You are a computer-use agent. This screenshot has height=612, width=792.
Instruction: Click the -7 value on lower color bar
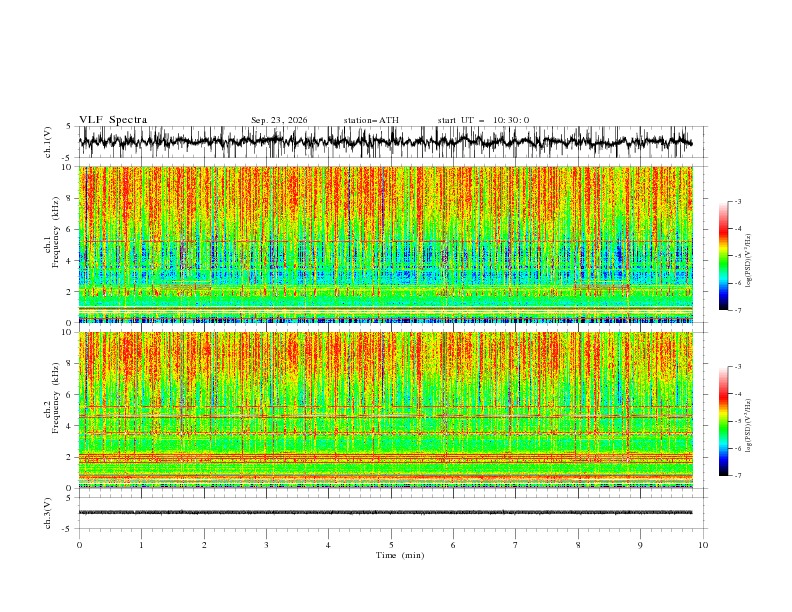(737, 476)
